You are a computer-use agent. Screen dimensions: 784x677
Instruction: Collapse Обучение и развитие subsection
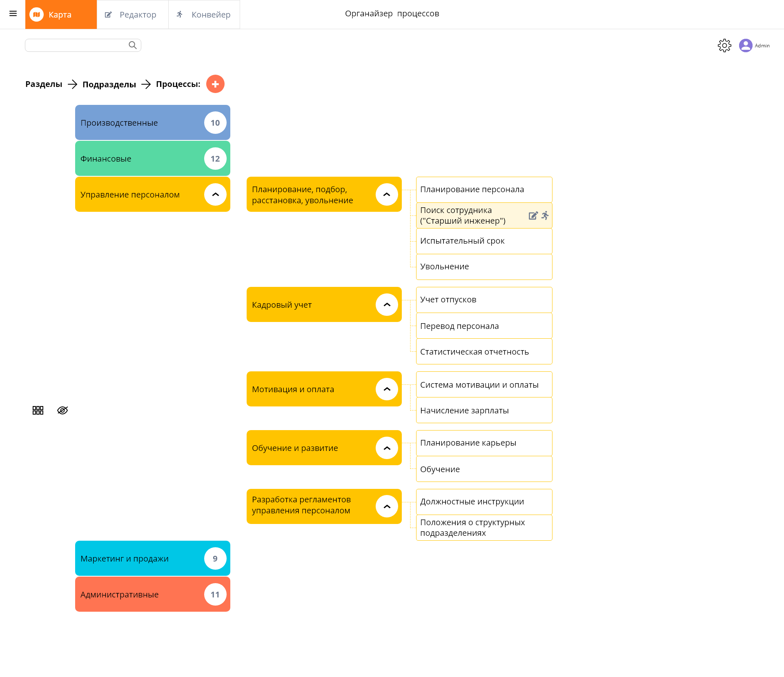tap(387, 448)
